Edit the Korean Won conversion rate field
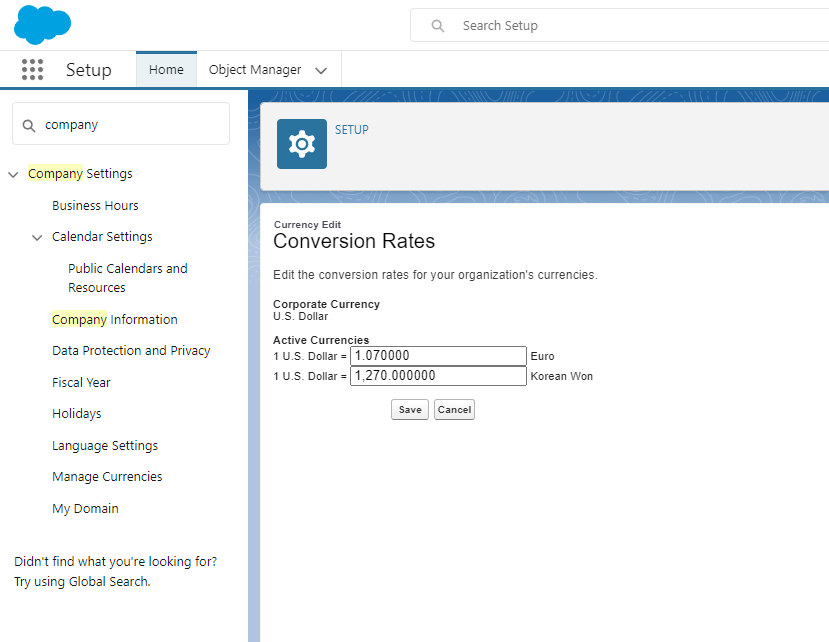The width and height of the screenshot is (829, 642). point(438,376)
